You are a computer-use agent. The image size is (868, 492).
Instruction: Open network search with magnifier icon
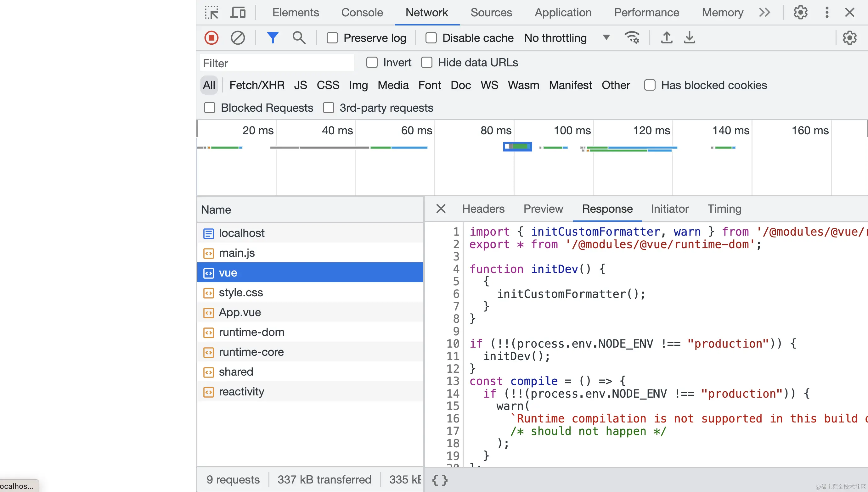(x=299, y=38)
